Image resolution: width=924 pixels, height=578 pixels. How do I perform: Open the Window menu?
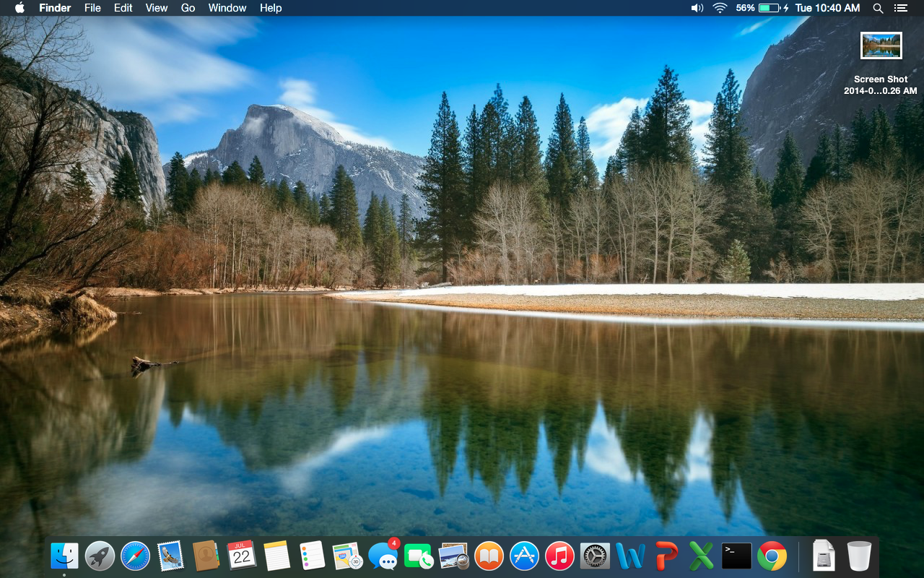pyautogui.click(x=227, y=8)
